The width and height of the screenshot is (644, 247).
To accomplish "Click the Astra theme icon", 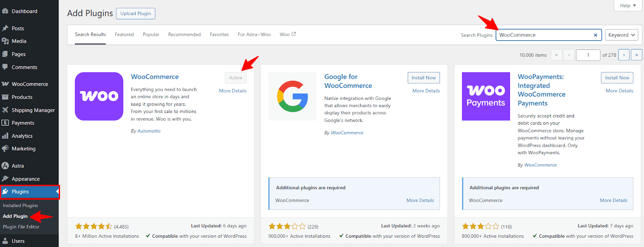I will (5, 166).
